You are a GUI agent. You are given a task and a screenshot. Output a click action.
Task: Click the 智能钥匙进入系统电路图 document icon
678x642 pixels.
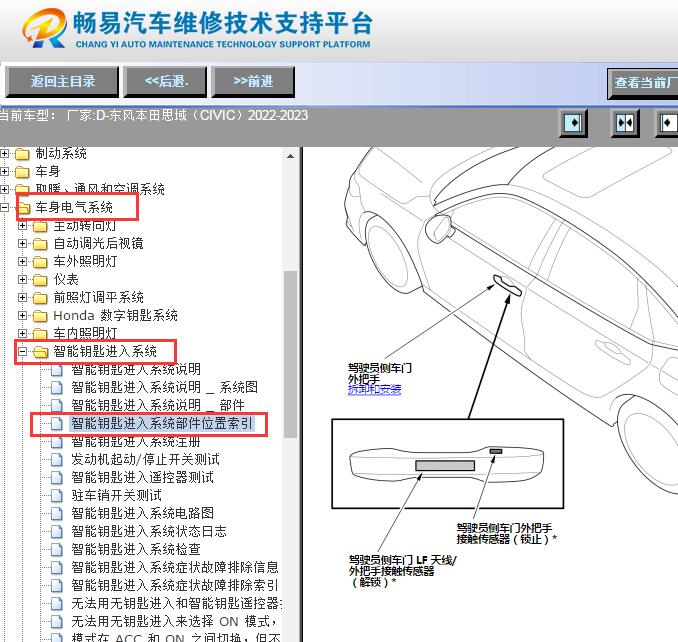[57, 514]
